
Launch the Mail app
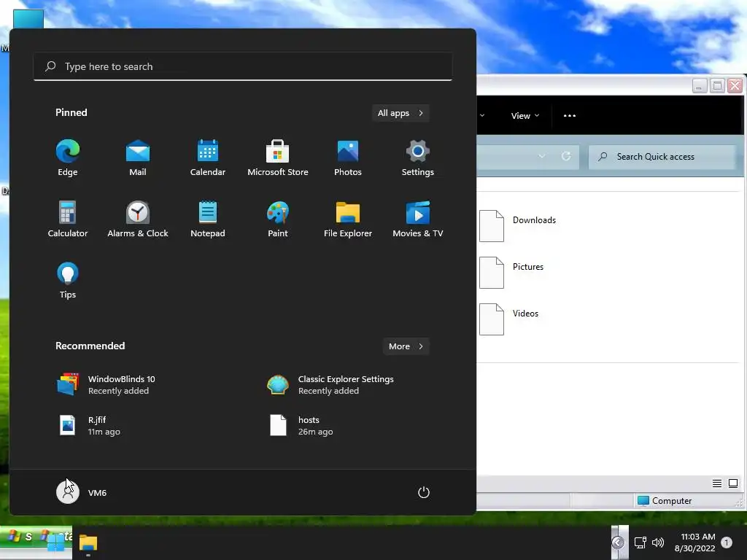pos(138,158)
